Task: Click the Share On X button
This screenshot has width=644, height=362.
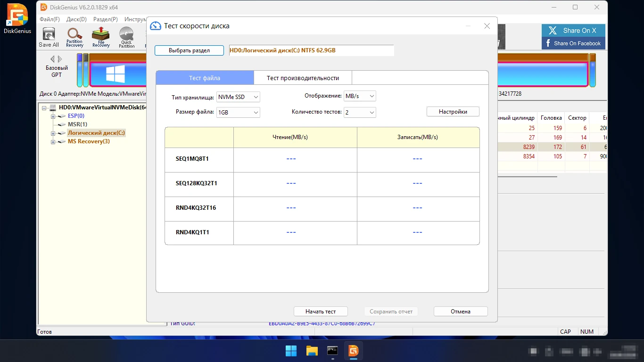Action: [x=573, y=31]
